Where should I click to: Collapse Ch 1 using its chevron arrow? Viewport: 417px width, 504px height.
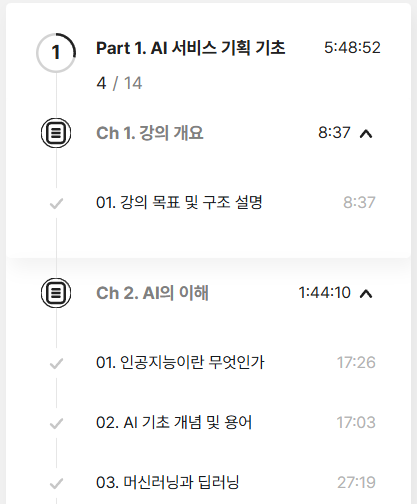click(366, 134)
